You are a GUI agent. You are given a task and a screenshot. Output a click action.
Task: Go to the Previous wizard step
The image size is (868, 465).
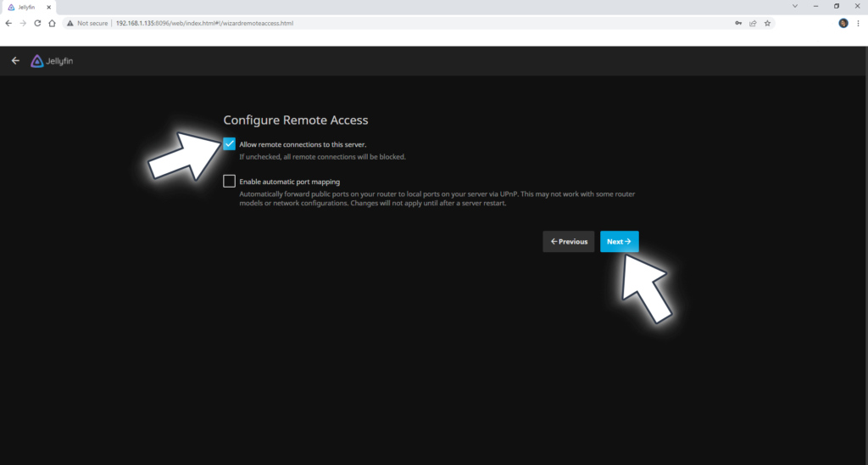coord(569,242)
